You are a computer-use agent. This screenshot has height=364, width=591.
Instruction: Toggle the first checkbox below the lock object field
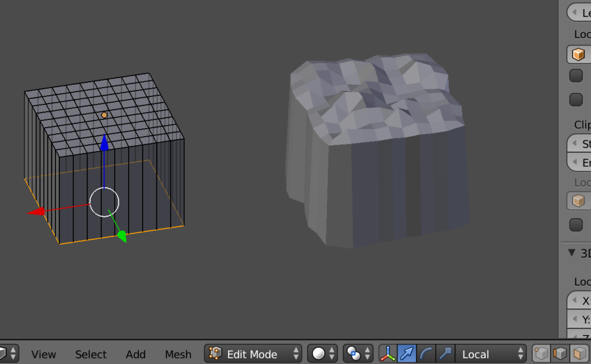click(576, 76)
